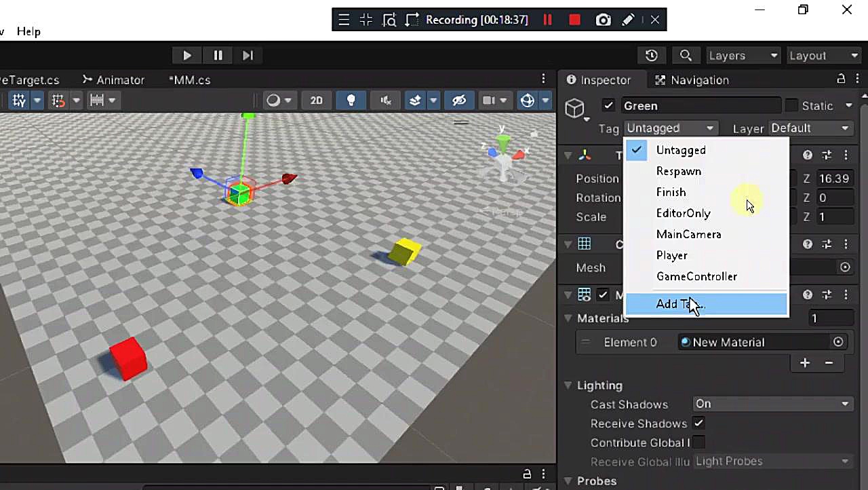Switch to the *MM.cs tab

pyautogui.click(x=189, y=80)
